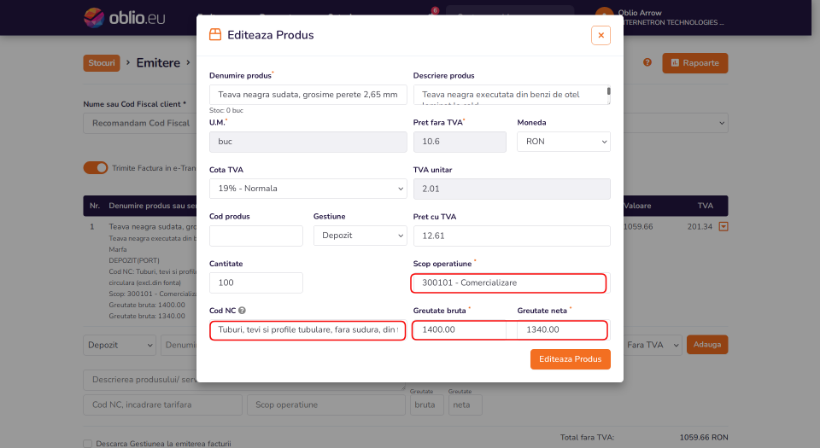The width and height of the screenshot is (820, 448).
Task: Click the box icon beside Editeaza Produs title
Action: 215,35
